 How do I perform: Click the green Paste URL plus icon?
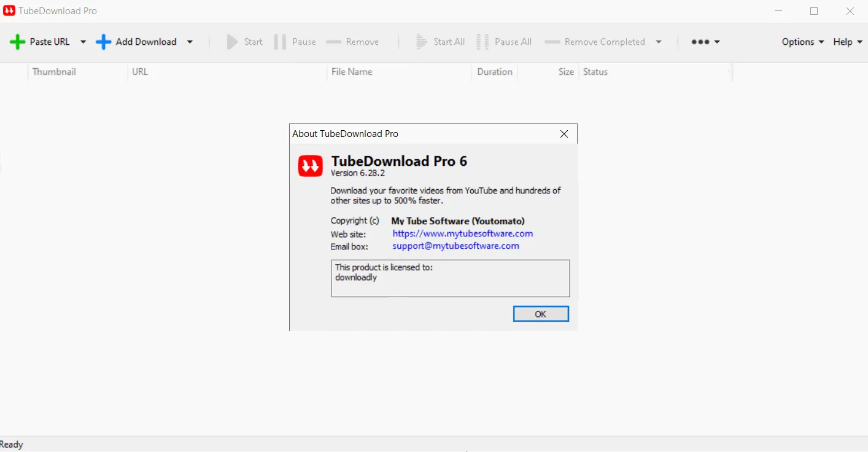coord(18,42)
